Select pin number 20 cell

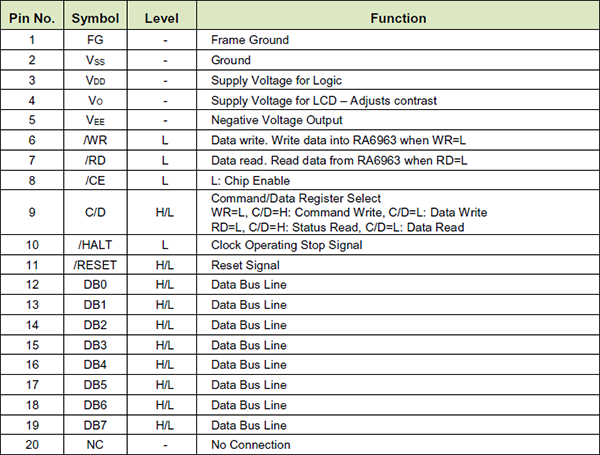(32, 445)
